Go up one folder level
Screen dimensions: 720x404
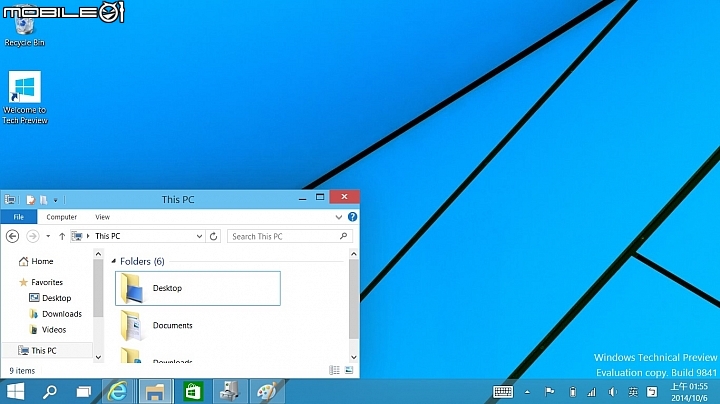(x=62, y=236)
